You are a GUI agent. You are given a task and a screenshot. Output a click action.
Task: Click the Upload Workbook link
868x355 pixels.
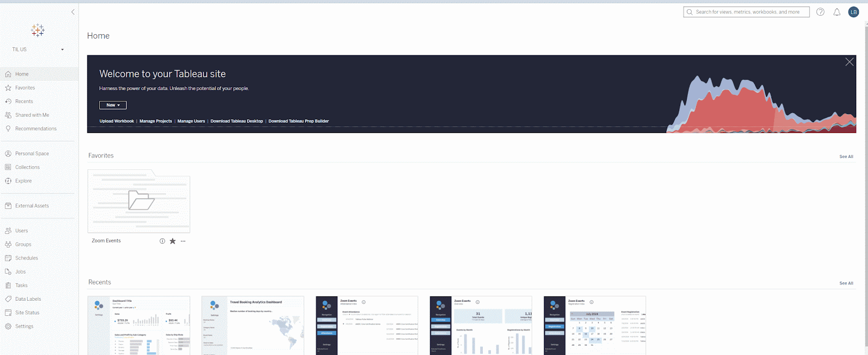117,121
